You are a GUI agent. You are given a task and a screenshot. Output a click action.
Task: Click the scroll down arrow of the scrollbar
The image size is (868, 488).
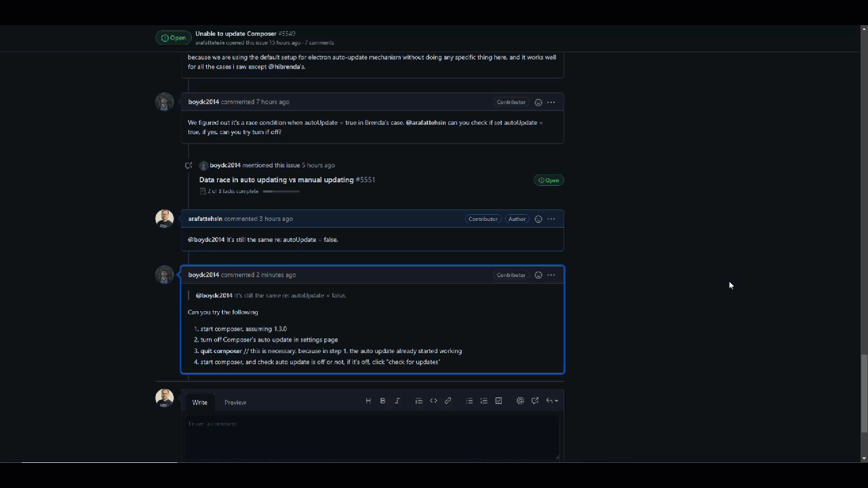(863, 458)
